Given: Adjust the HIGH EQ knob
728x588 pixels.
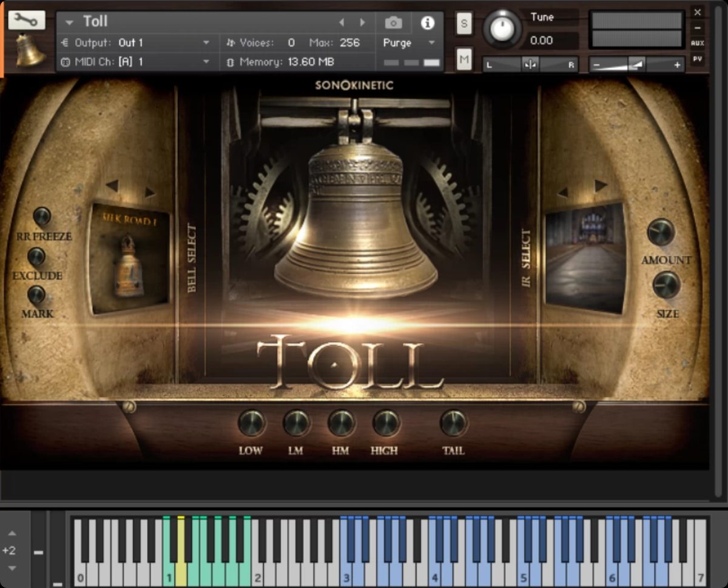Looking at the screenshot, I should [x=386, y=423].
